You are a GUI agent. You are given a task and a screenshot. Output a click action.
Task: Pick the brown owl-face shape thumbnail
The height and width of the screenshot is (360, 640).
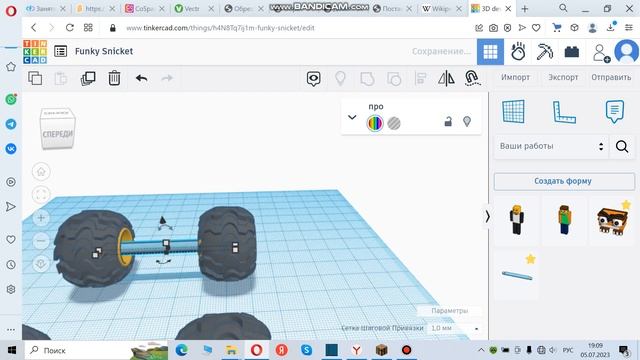[612, 220]
